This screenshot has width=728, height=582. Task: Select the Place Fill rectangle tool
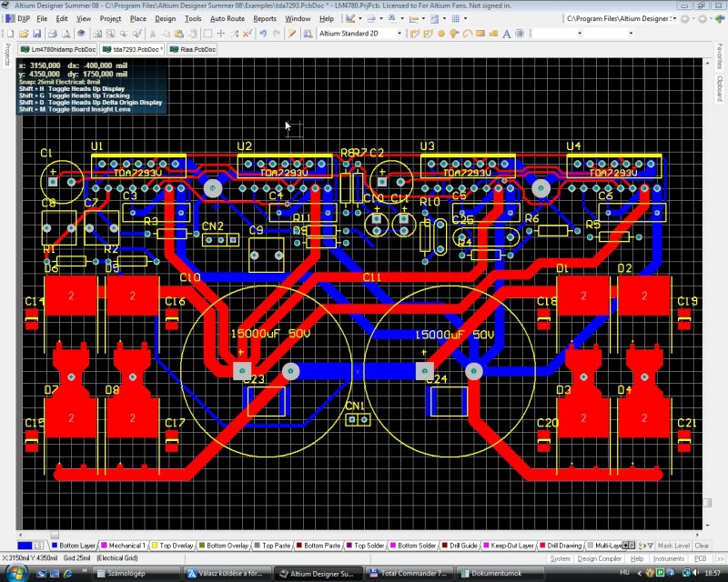(x=480, y=34)
